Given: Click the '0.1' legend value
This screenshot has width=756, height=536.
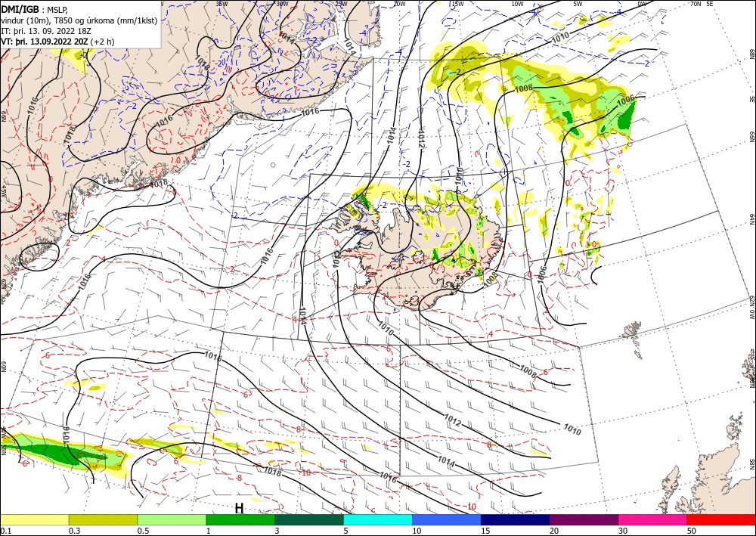Looking at the screenshot, I should tap(5, 531).
